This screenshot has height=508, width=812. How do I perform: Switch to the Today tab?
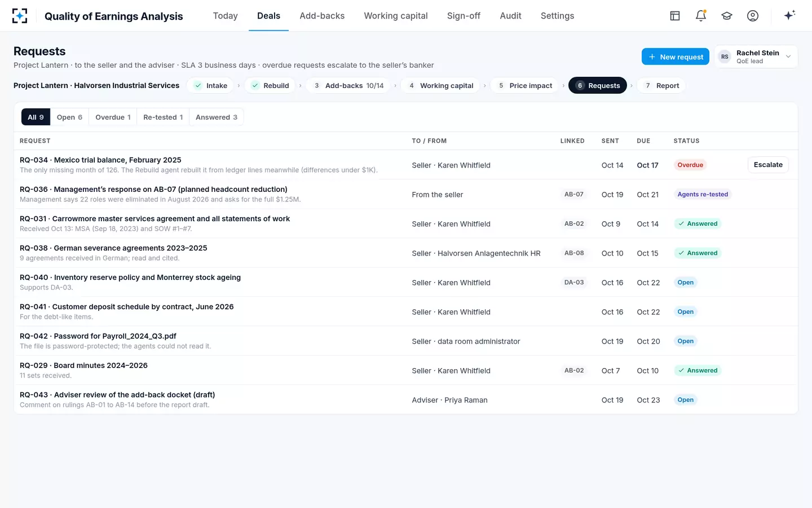tap(226, 16)
